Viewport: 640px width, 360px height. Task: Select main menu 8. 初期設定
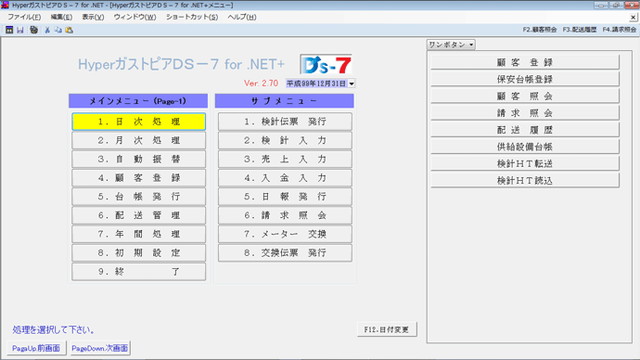pos(139,253)
